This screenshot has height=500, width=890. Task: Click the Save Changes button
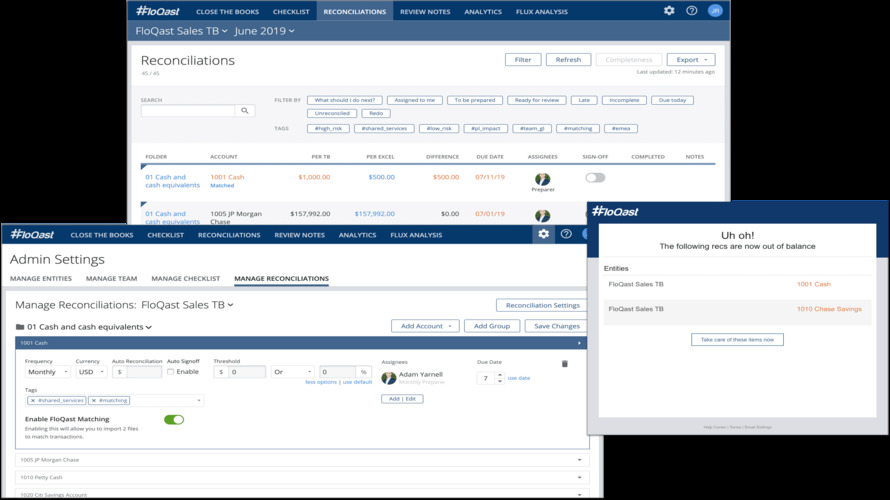tap(557, 326)
